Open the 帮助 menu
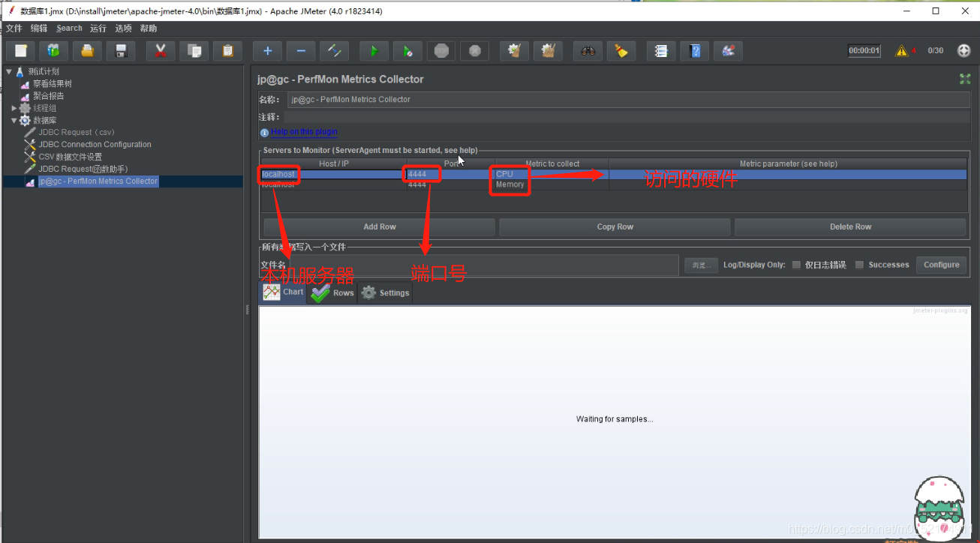 click(149, 28)
